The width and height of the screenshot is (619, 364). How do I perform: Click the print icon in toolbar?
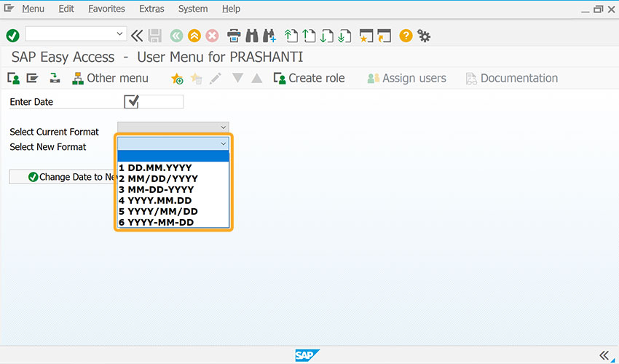tap(234, 36)
